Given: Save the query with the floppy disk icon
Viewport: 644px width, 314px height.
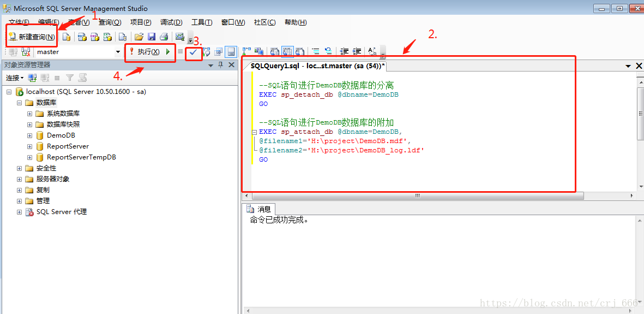Looking at the screenshot, I should tap(151, 37).
